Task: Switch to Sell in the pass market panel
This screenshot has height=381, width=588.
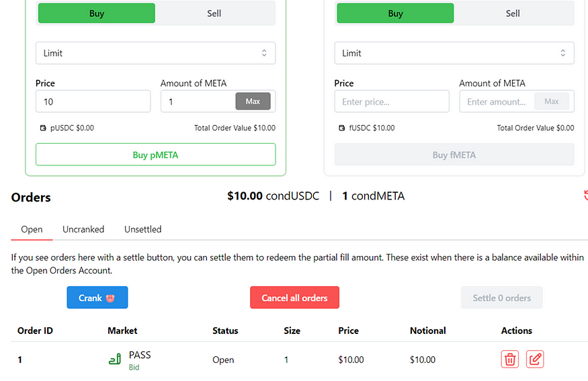Action: (x=214, y=13)
